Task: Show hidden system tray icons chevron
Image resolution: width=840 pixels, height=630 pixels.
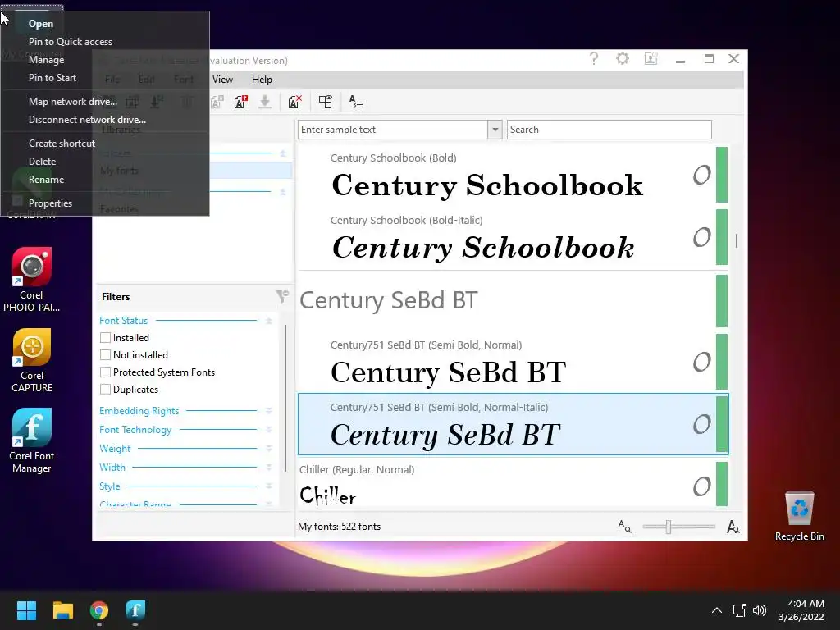Action: [x=717, y=610]
